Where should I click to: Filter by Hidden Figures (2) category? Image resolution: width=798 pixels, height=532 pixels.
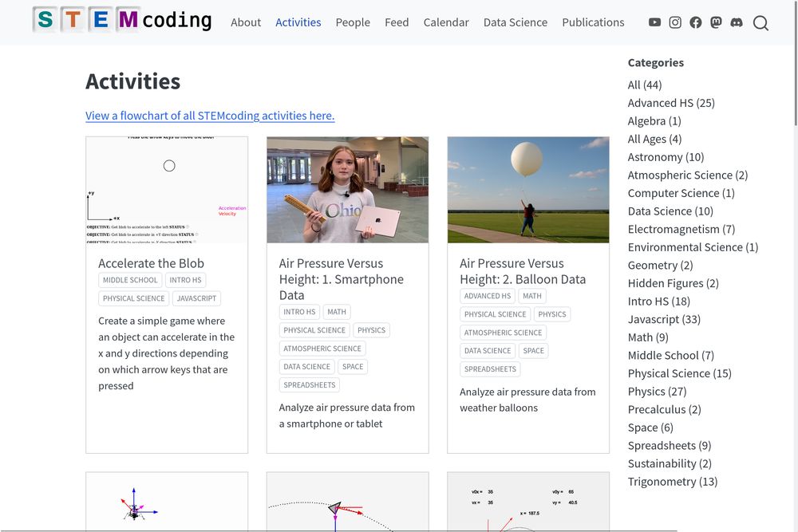click(673, 283)
